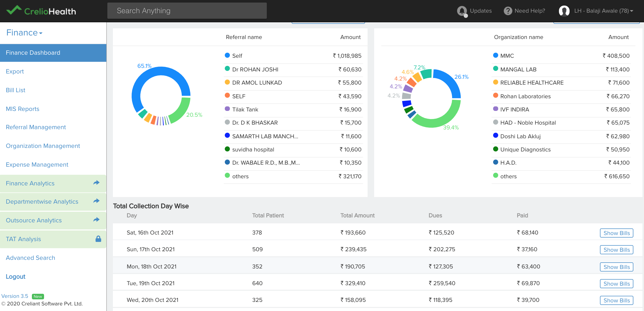
Task: Go to Expense Management
Action: pos(37,165)
